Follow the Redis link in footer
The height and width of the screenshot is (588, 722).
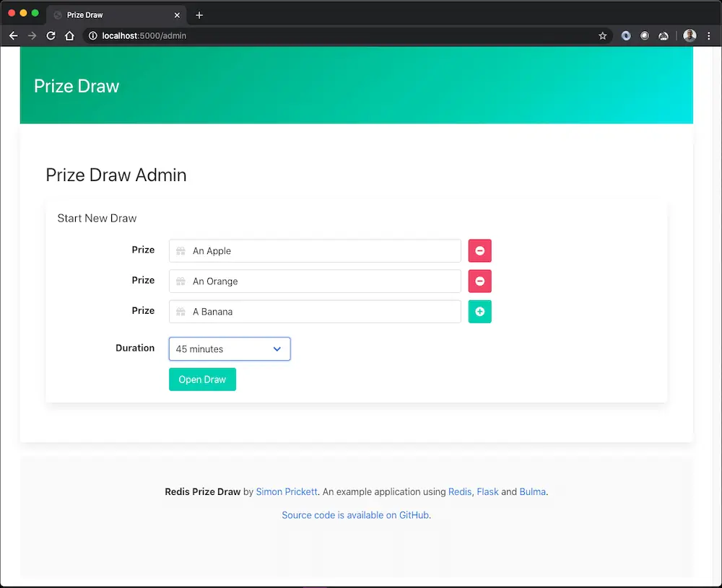pyautogui.click(x=459, y=492)
